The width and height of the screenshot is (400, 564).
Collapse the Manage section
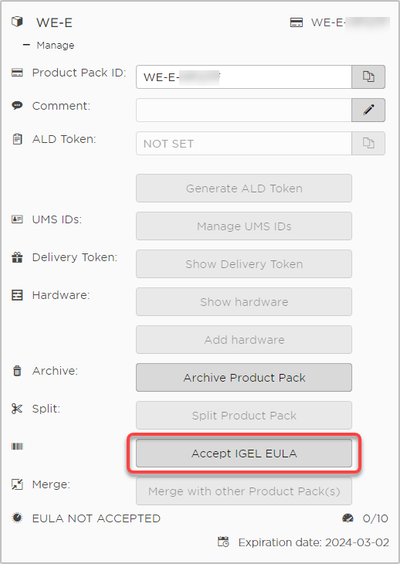tap(26, 45)
